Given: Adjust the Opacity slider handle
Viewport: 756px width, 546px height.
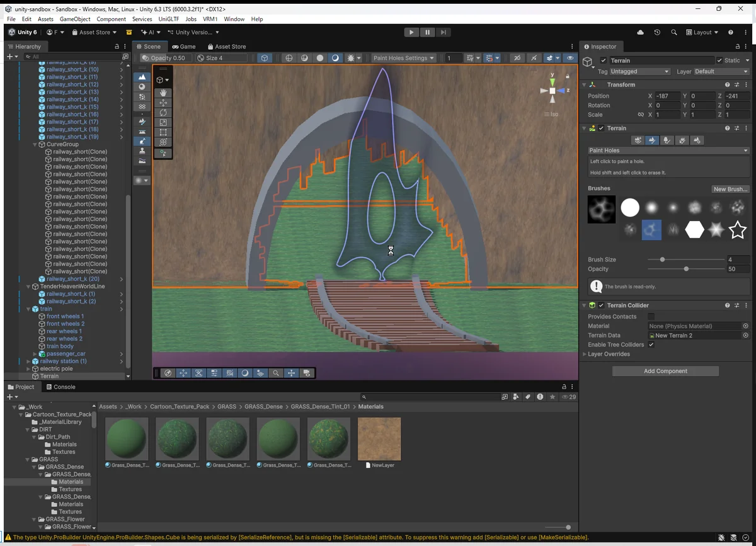Looking at the screenshot, I should pos(686,269).
